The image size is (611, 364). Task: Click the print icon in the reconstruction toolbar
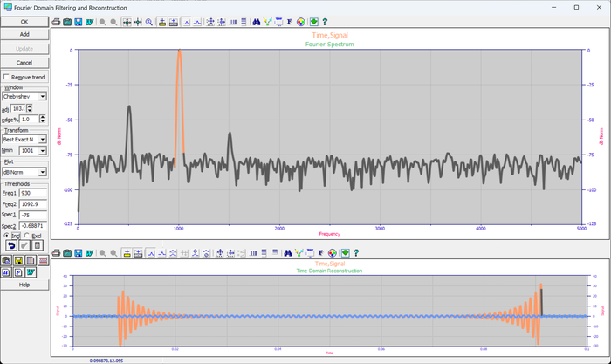point(56,253)
